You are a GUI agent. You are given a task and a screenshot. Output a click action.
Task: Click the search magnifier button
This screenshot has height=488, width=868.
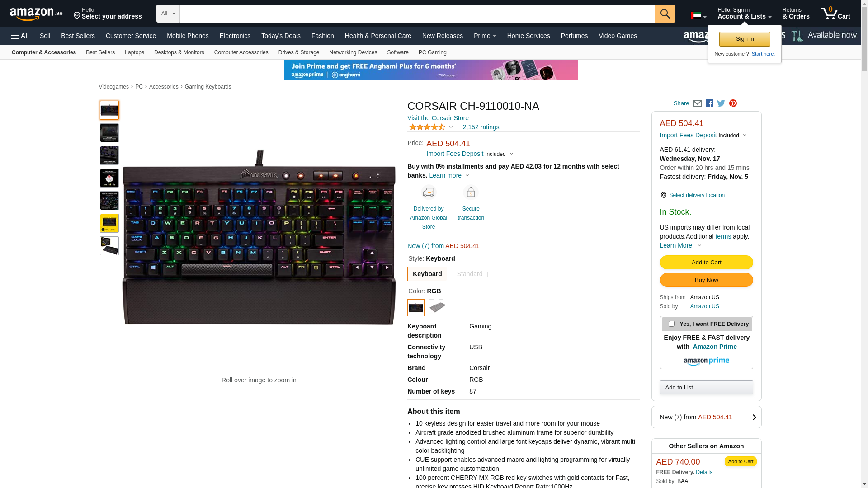[665, 14]
